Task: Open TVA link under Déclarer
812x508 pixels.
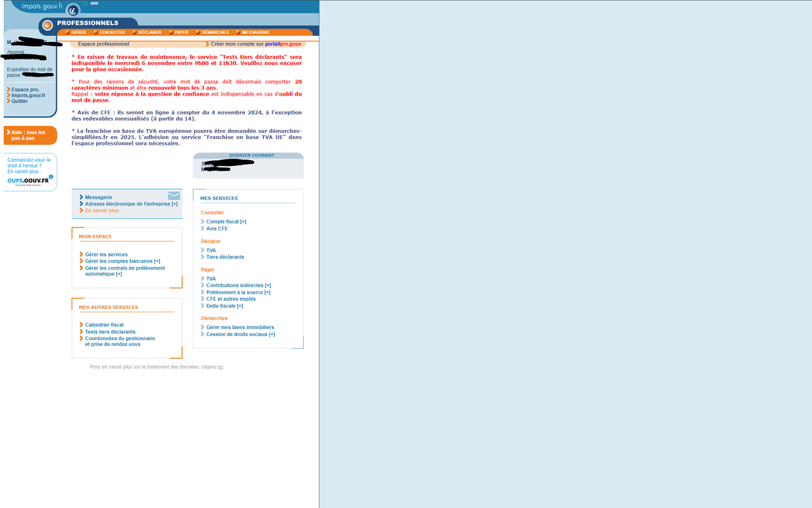Action: click(211, 251)
